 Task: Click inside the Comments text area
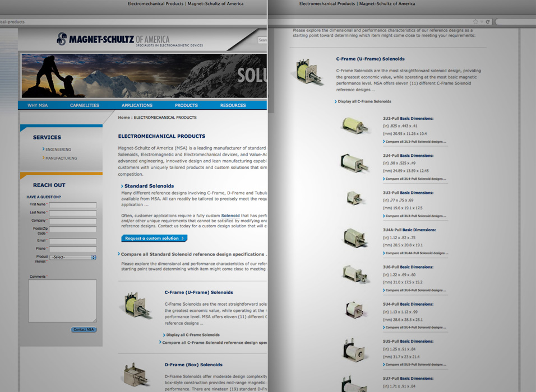click(x=63, y=301)
